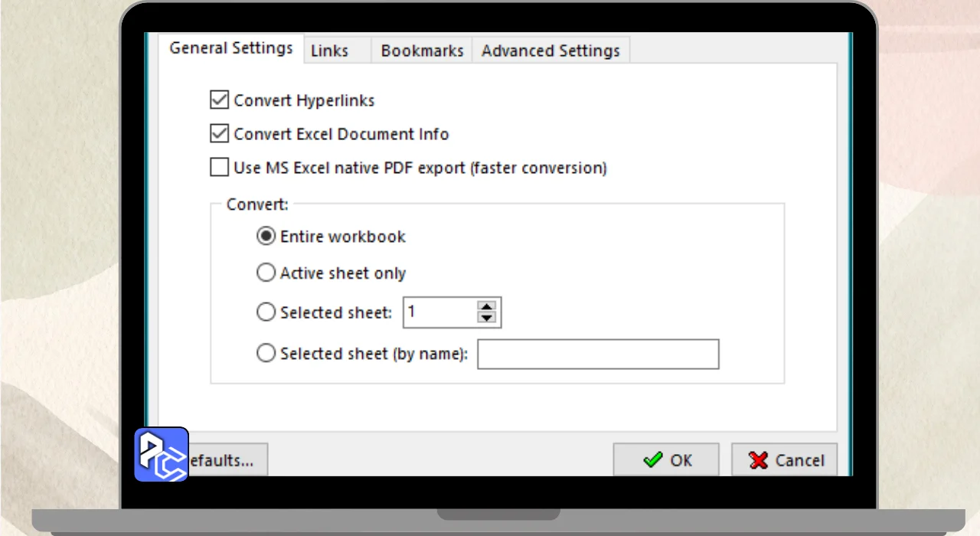Select the Entire workbook radio option
The image size is (980, 536).
click(x=266, y=237)
